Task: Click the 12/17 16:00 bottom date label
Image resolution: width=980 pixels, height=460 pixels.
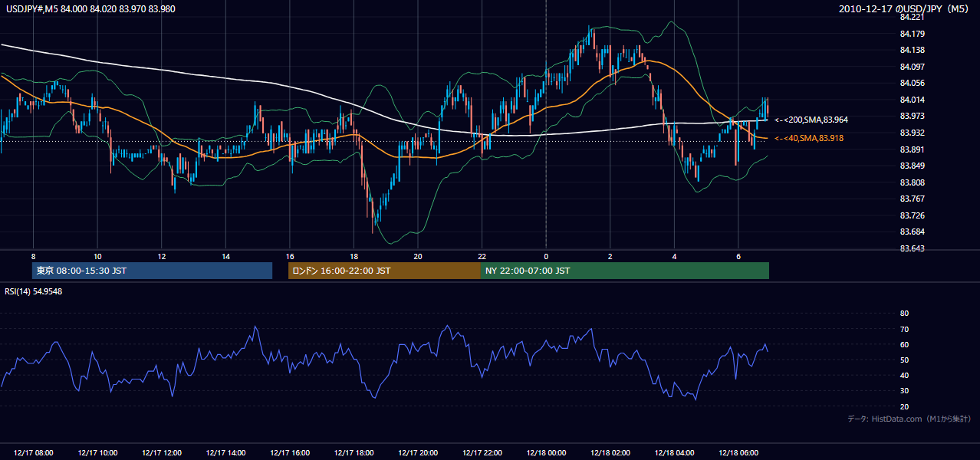Action: 290,453
